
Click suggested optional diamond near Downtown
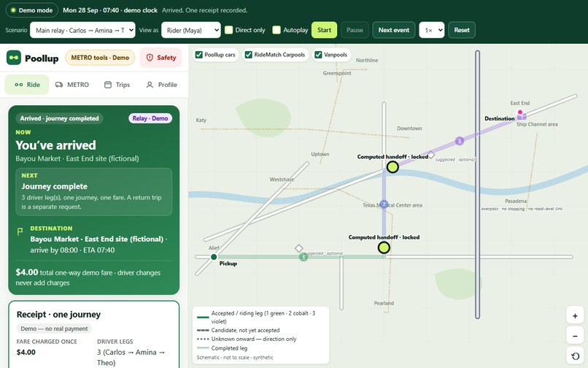click(x=431, y=155)
